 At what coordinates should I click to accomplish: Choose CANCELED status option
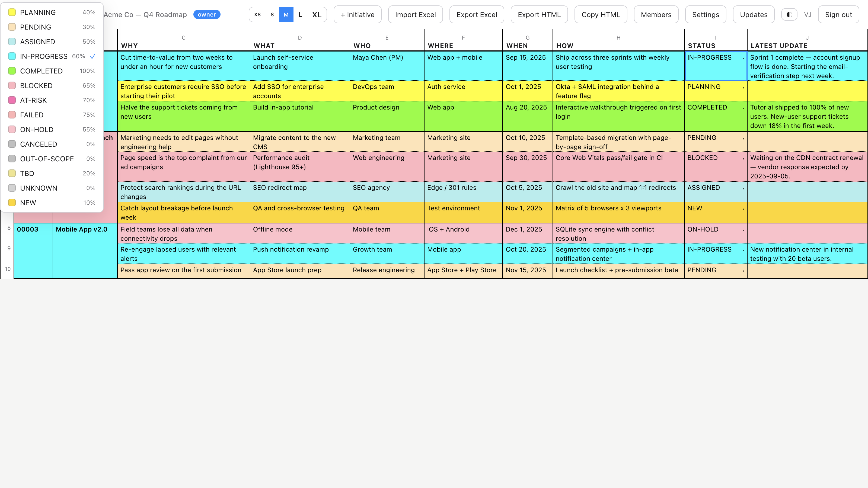52,144
